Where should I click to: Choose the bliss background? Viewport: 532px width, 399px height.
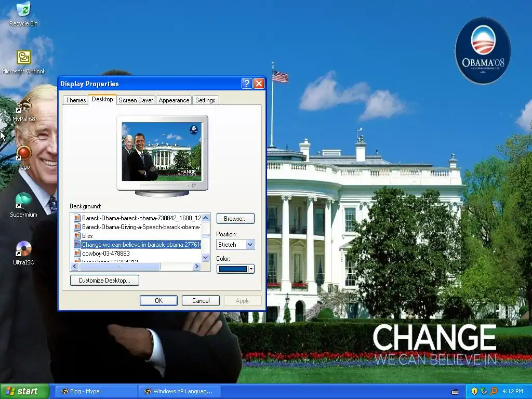click(137, 236)
